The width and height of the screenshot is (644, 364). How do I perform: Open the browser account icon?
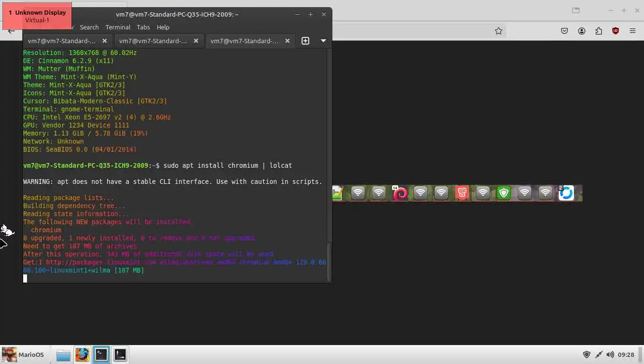click(581, 31)
